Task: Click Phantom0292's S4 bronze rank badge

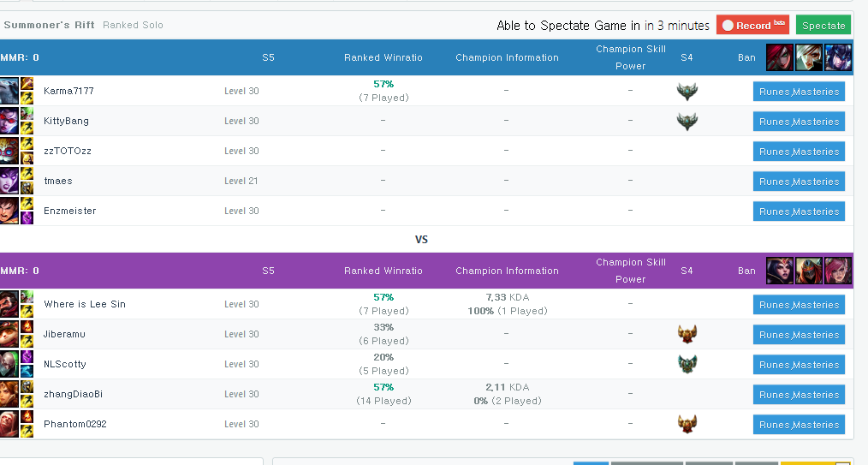Action: [687, 424]
